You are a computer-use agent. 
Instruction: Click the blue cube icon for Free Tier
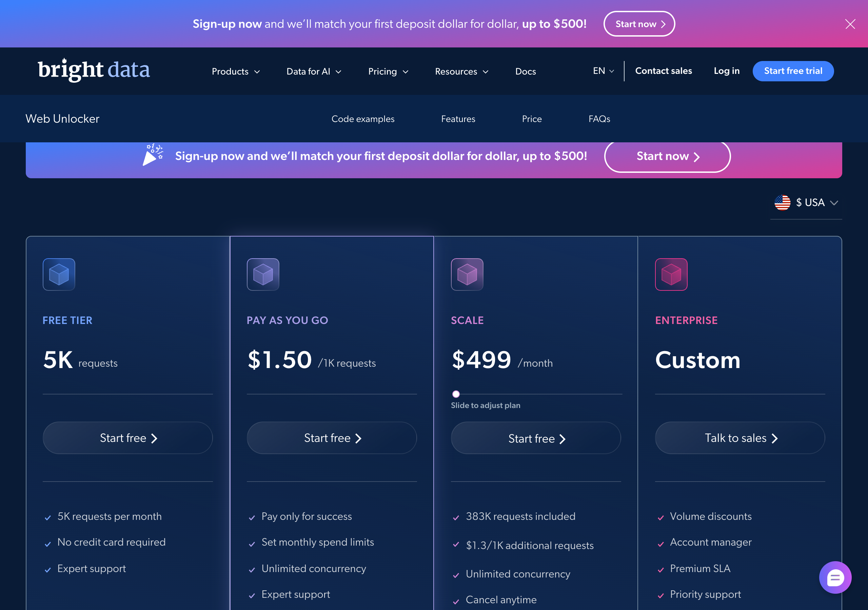(59, 274)
